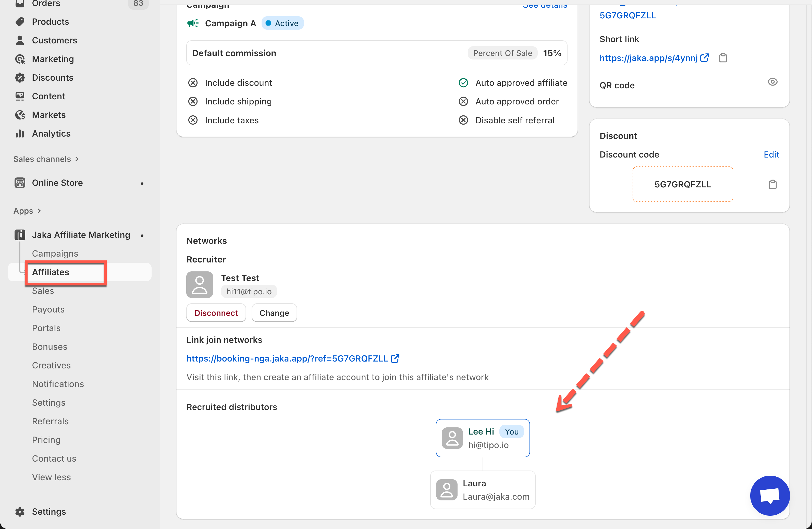This screenshot has width=812, height=529.
Task: Click the Include discount status icon
Action: 193,83
